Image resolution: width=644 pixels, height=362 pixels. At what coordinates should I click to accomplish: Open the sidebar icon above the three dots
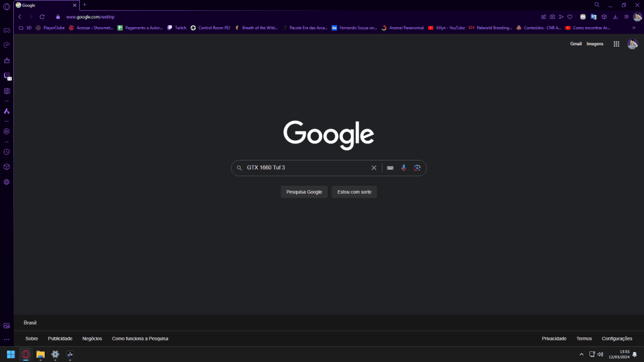(x=6, y=326)
